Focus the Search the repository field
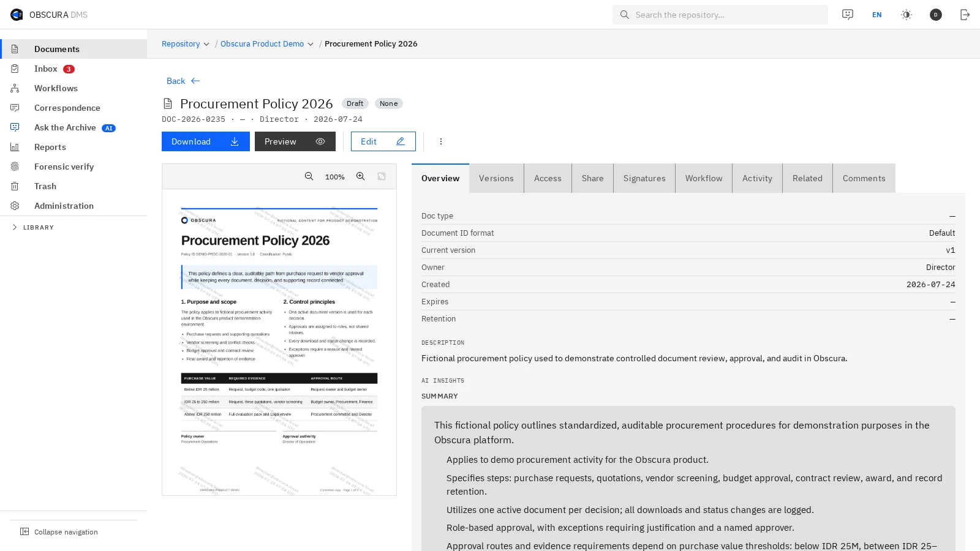This screenshot has height=551, width=980. pos(720,15)
